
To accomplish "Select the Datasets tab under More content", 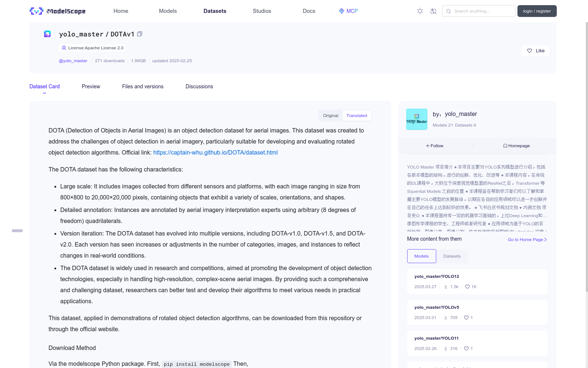I will tap(452, 256).
